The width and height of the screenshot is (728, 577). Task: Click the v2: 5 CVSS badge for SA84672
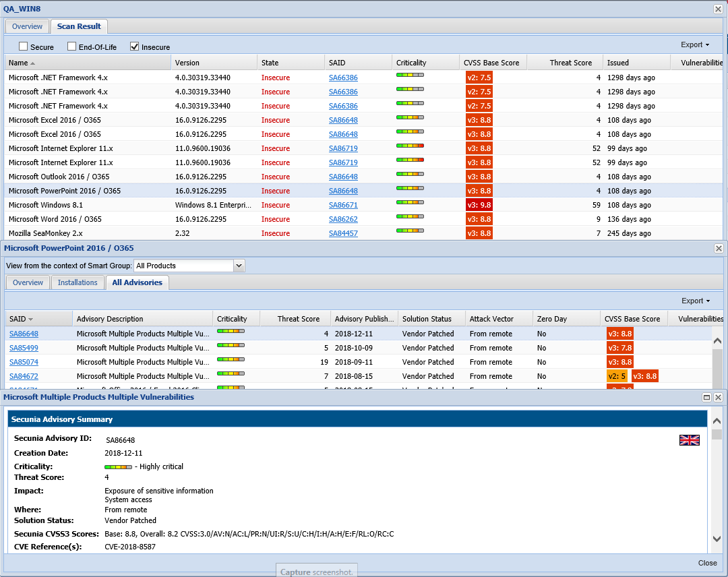[x=616, y=376]
